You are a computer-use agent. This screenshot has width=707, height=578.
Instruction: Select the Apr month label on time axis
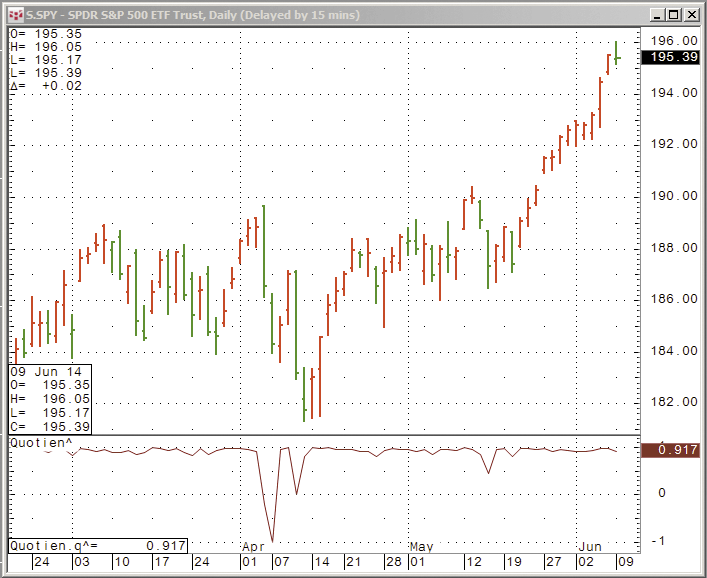point(254,547)
